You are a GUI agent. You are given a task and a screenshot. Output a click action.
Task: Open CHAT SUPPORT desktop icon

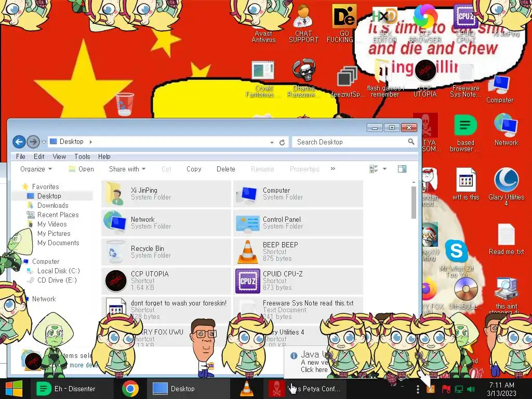pos(303,24)
